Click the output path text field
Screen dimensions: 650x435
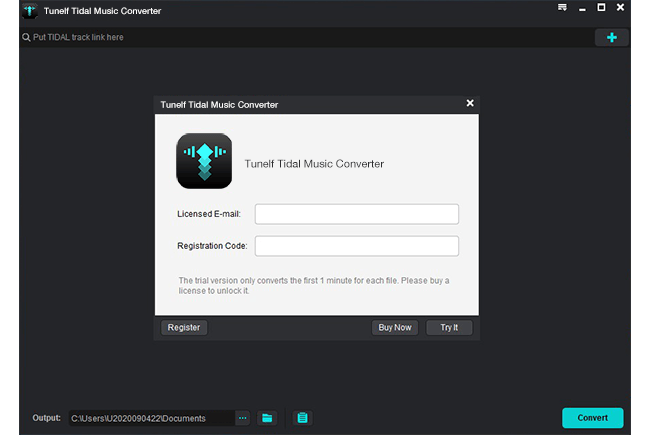152,418
